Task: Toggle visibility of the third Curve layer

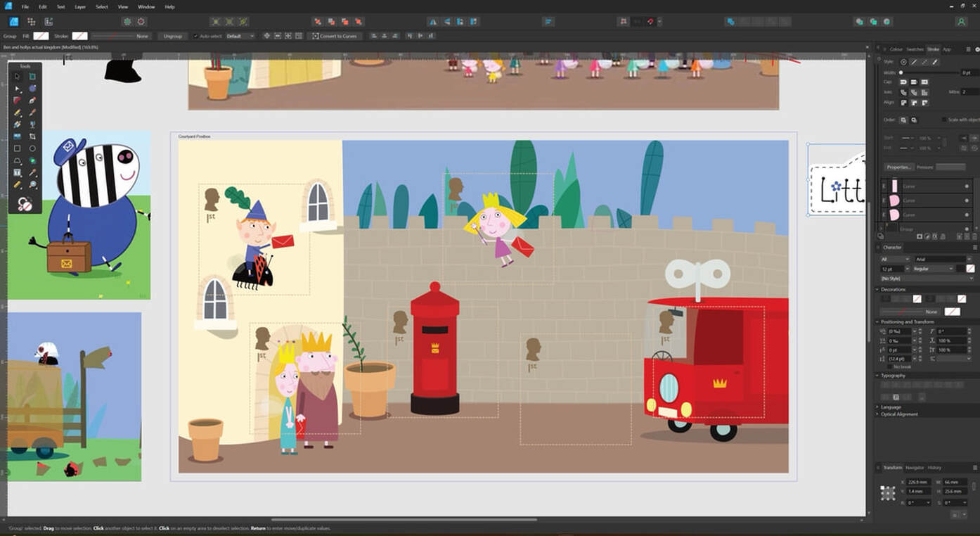Action: click(x=967, y=215)
